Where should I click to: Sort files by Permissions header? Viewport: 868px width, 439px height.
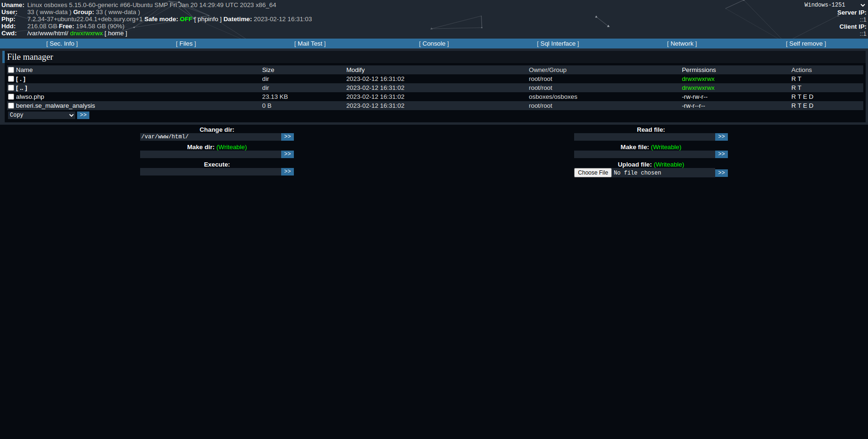coord(699,70)
